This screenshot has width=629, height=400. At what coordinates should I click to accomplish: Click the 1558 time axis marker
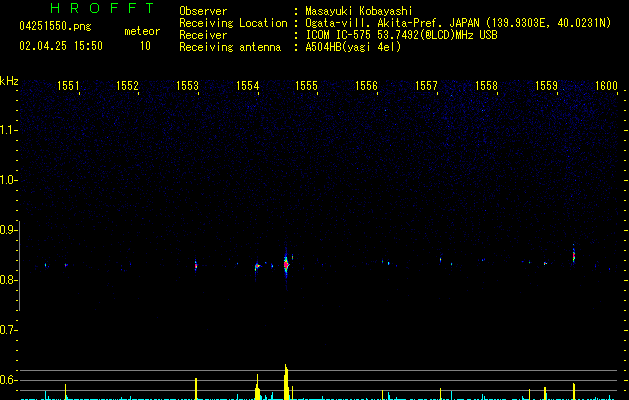click(486, 86)
